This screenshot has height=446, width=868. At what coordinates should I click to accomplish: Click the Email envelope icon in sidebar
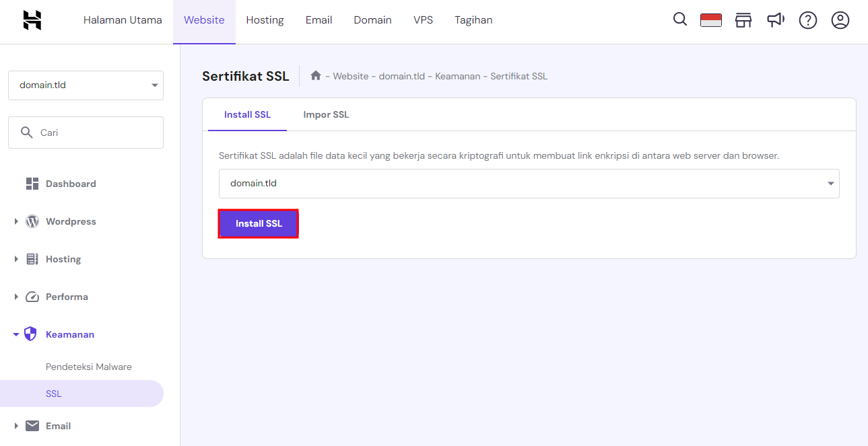[x=32, y=425]
